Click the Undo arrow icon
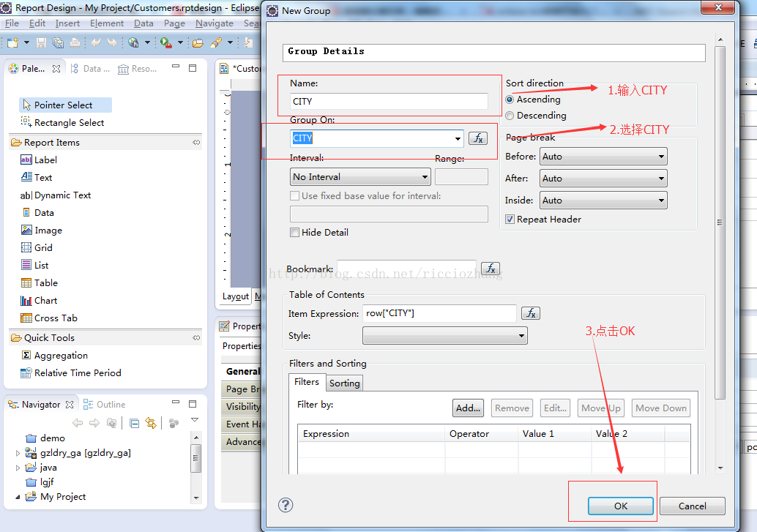This screenshot has width=757, height=532. pyautogui.click(x=96, y=42)
